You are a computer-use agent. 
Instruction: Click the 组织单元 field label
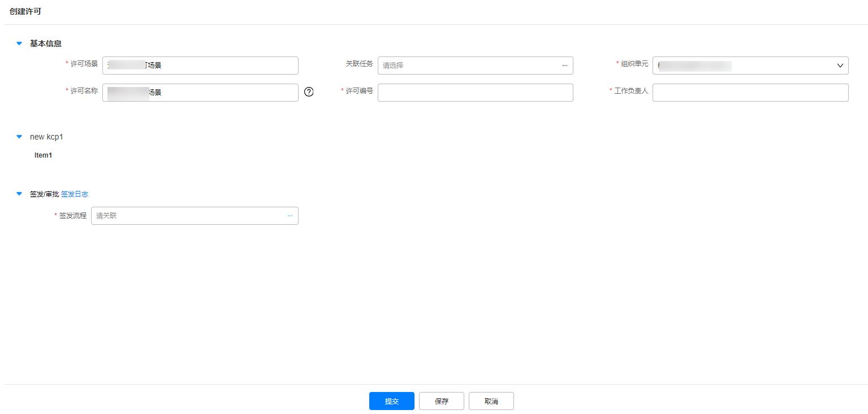[x=634, y=64]
